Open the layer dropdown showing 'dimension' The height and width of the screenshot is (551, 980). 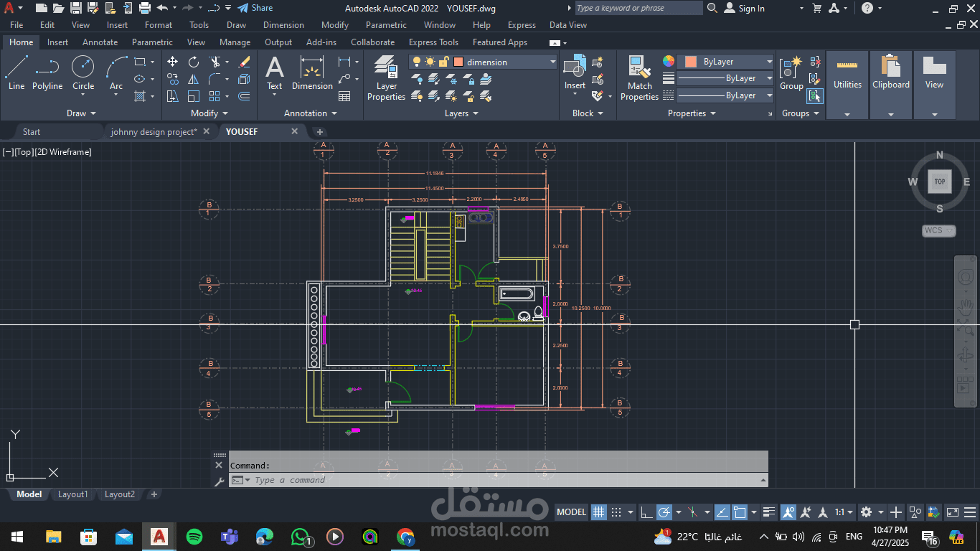(484, 62)
